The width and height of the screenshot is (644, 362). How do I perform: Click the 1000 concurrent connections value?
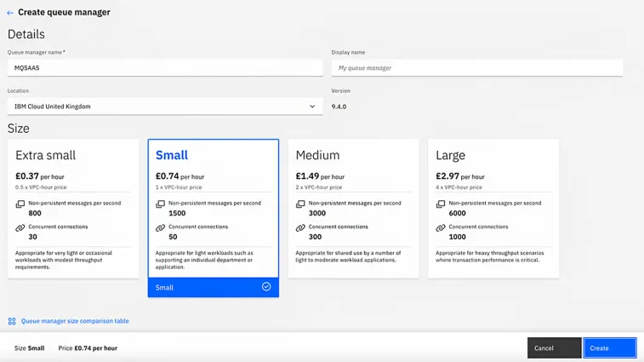[x=457, y=237]
